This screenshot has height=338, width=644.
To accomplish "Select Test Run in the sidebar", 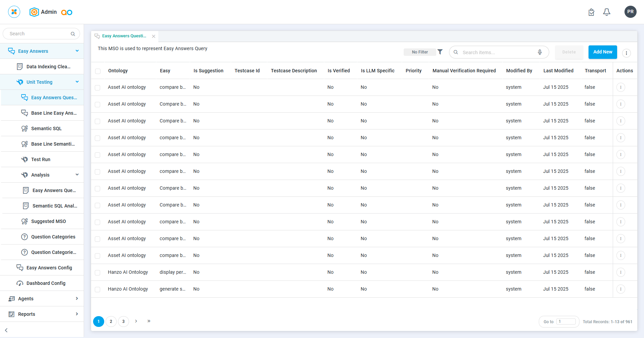I will [41, 159].
